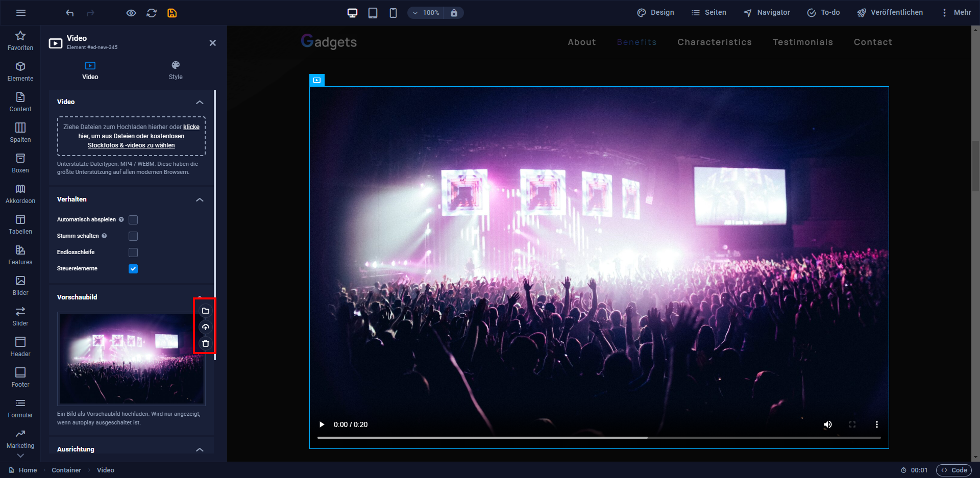Click the save icon in top toolbar
Screen dimensions: 980x478
click(172, 13)
